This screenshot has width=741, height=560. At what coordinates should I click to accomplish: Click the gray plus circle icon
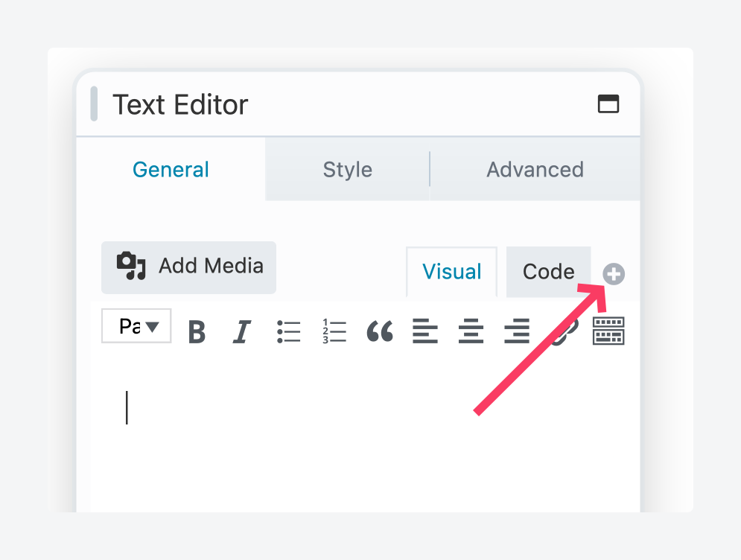click(614, 274)
